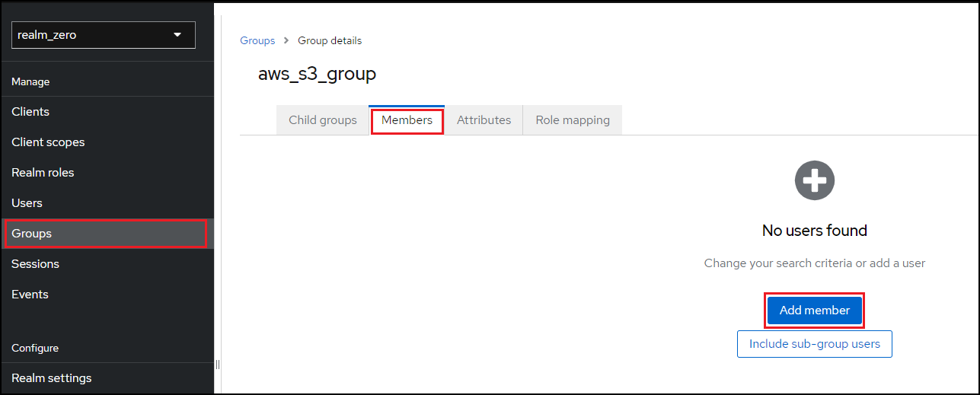Click the No users found message

815,231
